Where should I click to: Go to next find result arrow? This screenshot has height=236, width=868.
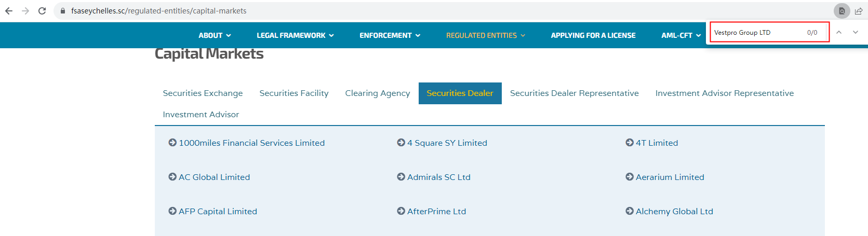click(855, 32)
